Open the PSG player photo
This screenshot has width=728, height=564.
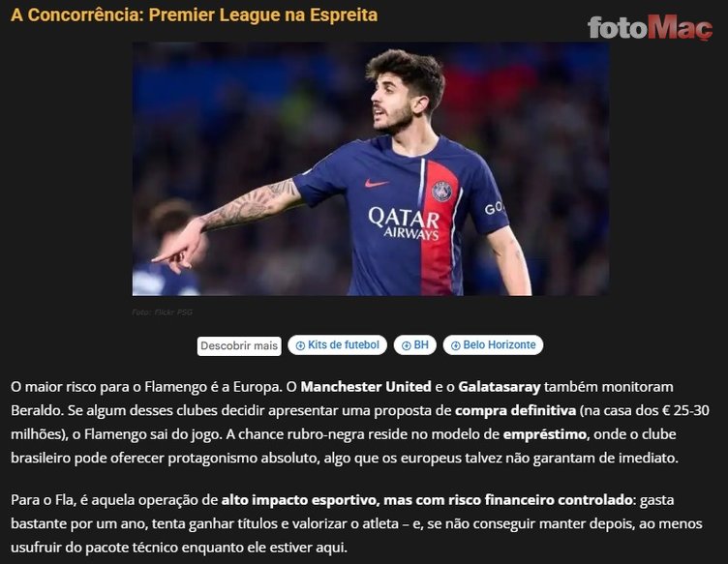(371, 169)
